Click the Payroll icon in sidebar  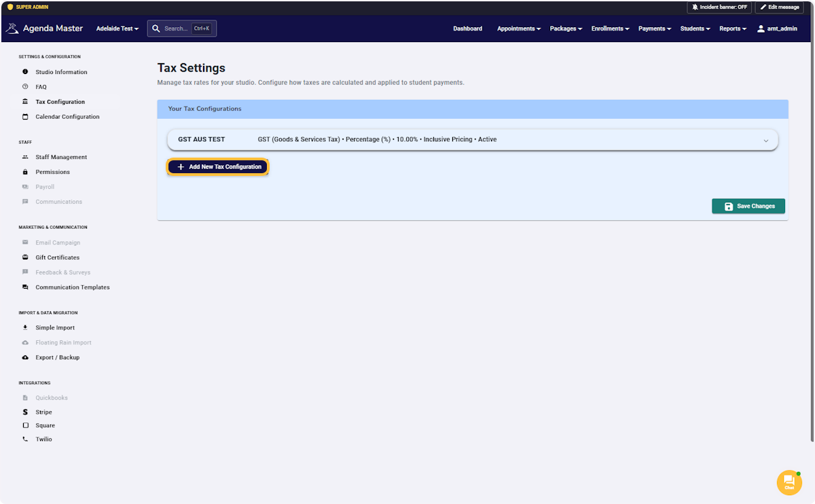(25, 187)
